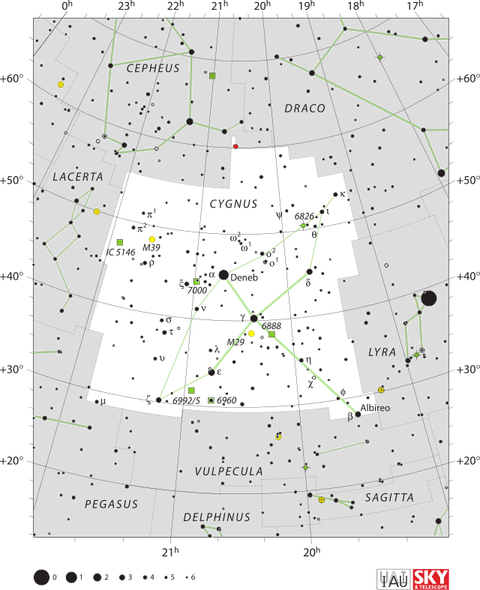The height and width of the screenshot is (590, 480).
Task: Select the yellow M39 cluster marker
Action: (x=152, y=239)
